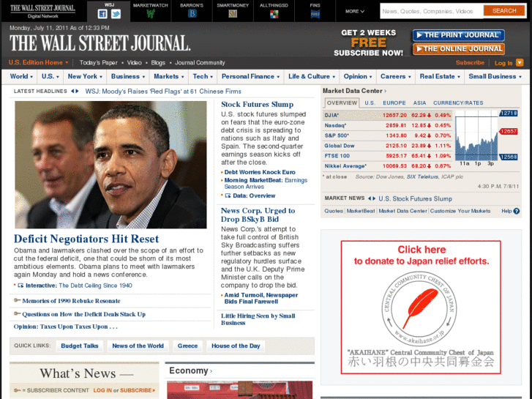Click the key icon beside Memories of 1990
532x399 pixels.
point(17,300)
